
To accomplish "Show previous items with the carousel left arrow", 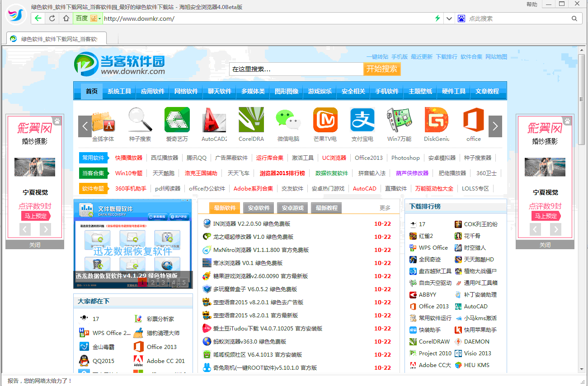I will [x=85, y=126].
